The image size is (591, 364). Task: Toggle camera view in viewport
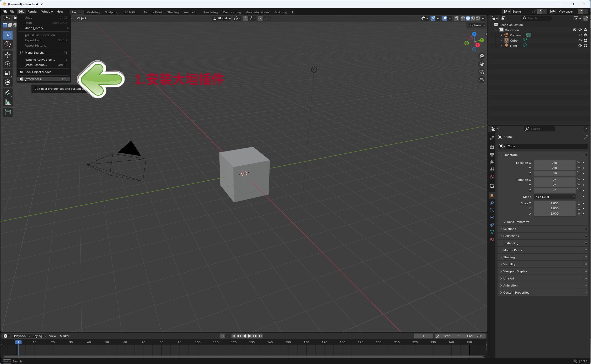point(481,72)
